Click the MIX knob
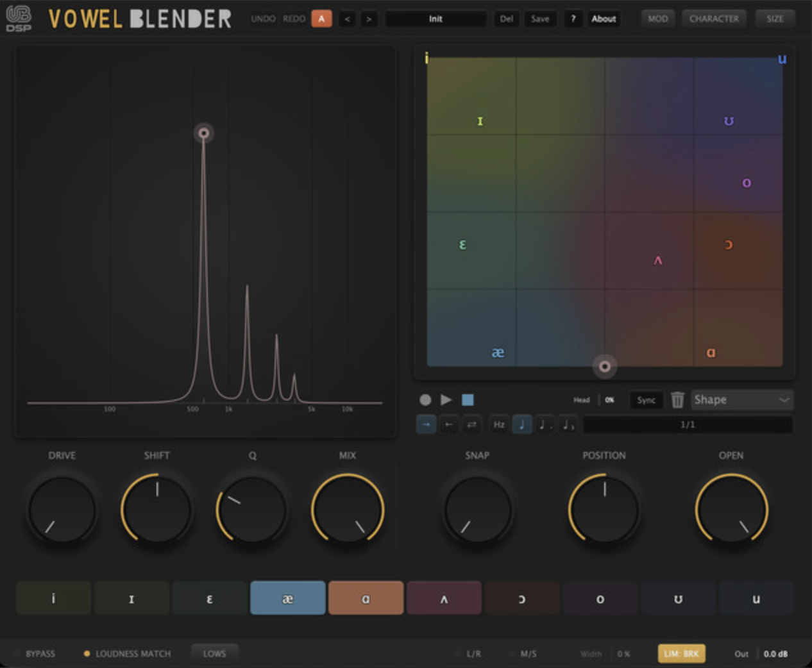This screenshot has width=812, height=668. coord(348,510)
